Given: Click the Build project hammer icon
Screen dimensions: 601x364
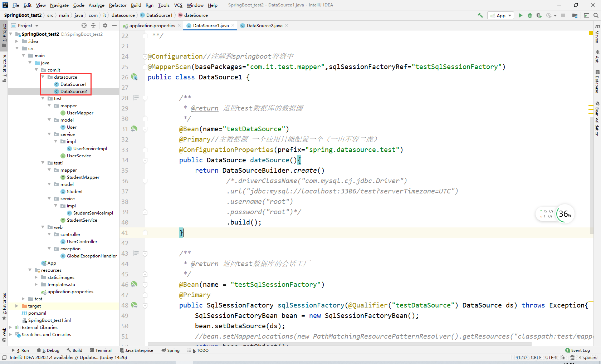Looking at the screenshot, I should point(480,15).
